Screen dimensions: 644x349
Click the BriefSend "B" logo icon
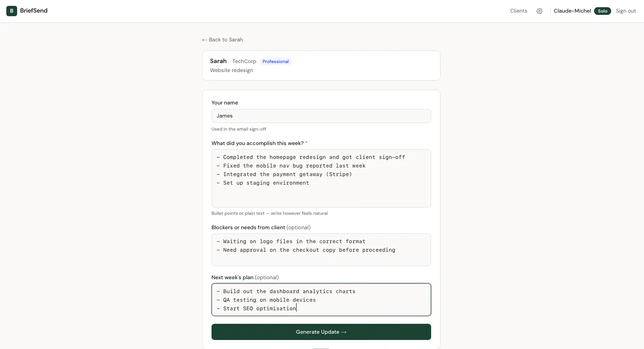tap(12, 11)
